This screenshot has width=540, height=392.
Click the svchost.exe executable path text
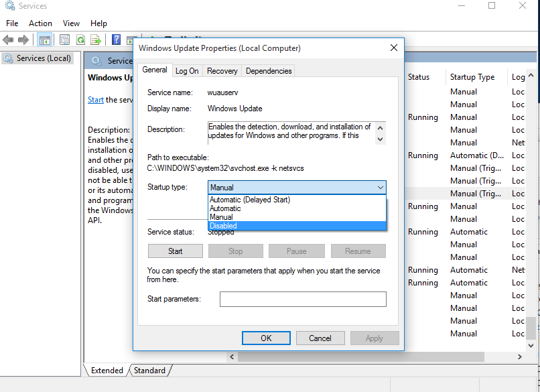pos(226,168)
